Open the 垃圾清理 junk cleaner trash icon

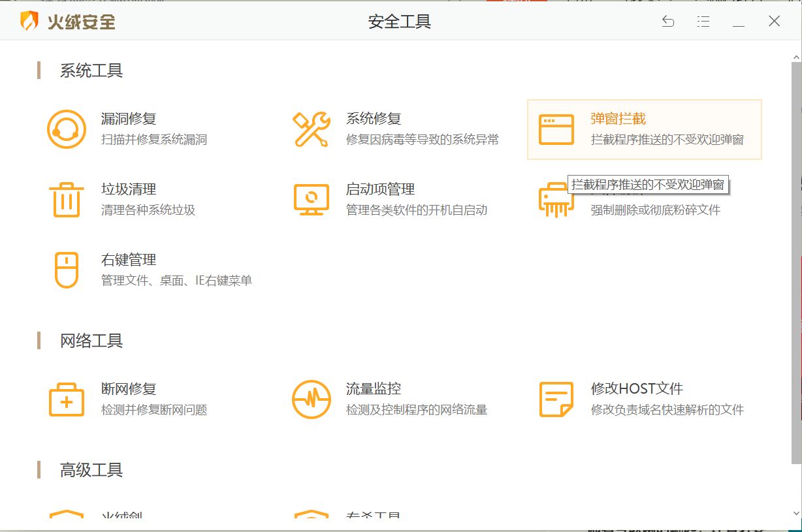(65, 198)
